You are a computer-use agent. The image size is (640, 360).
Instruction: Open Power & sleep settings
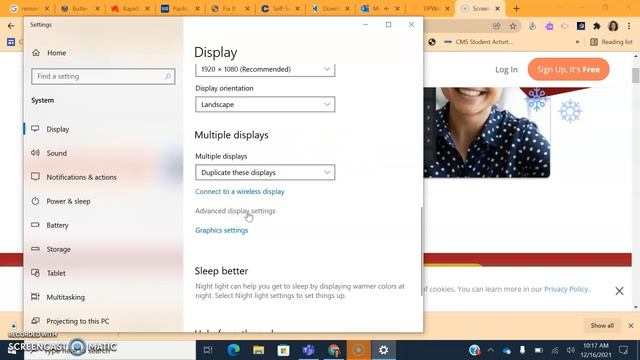click(x=68, y=201)
